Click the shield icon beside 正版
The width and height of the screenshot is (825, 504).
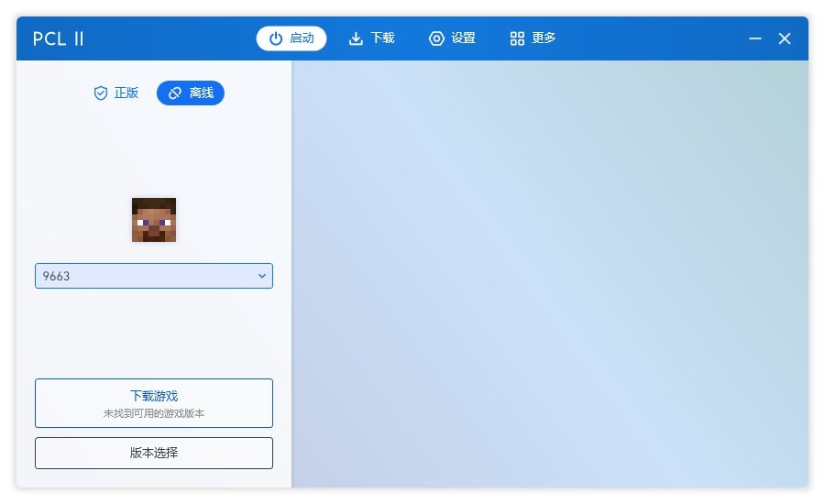tap(101, 93)
